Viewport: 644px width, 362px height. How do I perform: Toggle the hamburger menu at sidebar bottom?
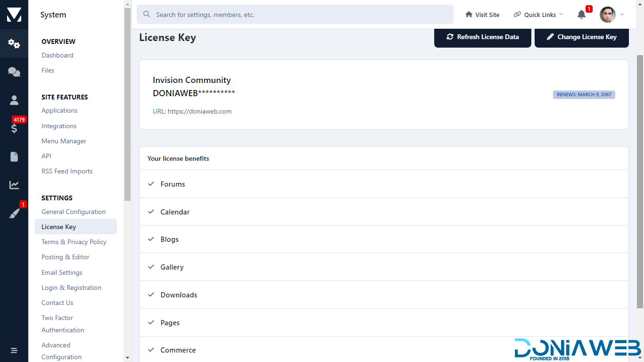pos(14,350)
